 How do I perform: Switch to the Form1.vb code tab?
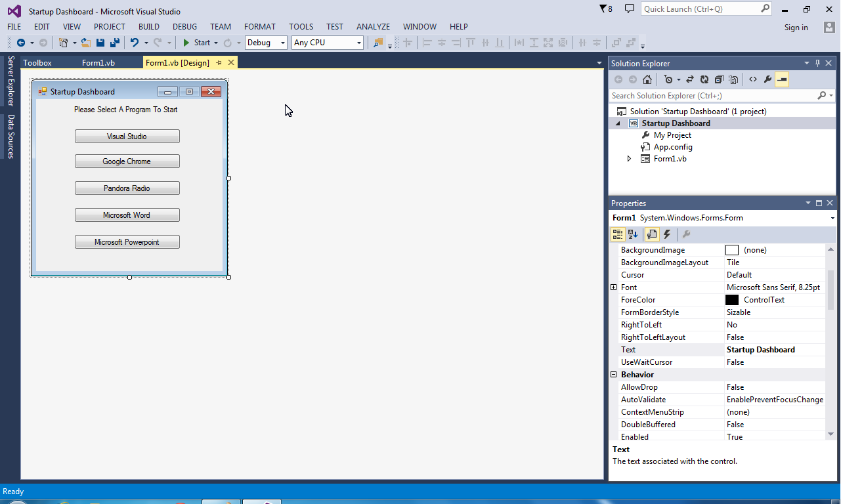pyautogui.click(x=98, y=63)
